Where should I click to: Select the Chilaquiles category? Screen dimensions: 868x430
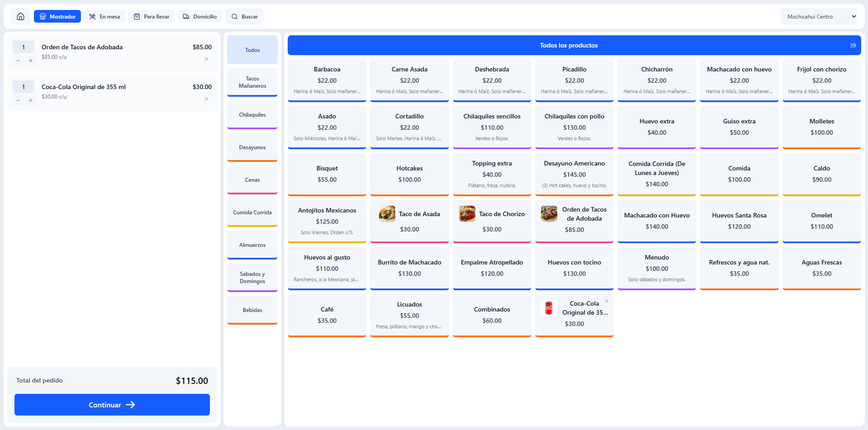(x=252, y=115)
